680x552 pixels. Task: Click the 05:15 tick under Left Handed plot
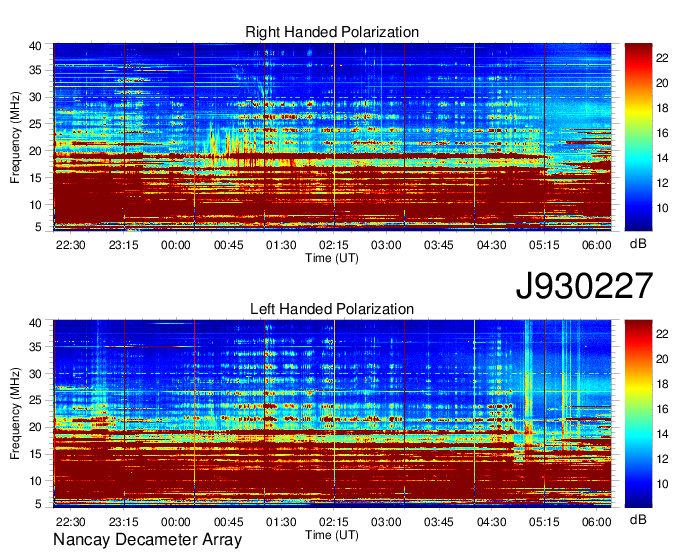[544, 522]
